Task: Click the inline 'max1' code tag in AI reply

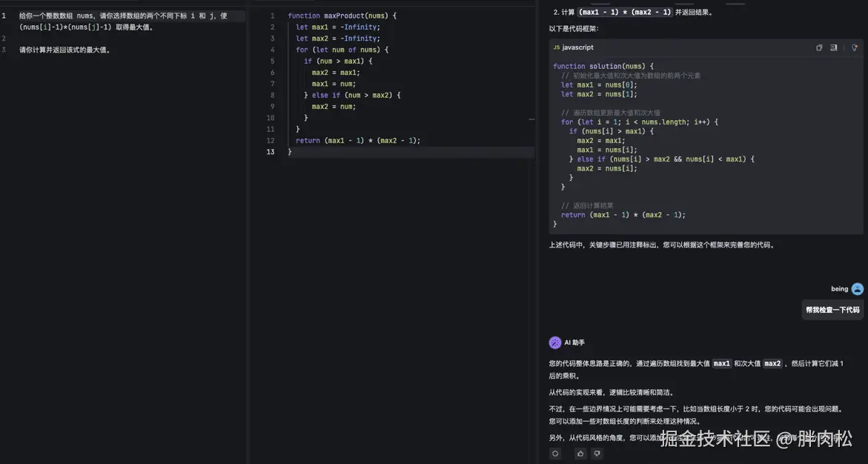Action: 721,363
